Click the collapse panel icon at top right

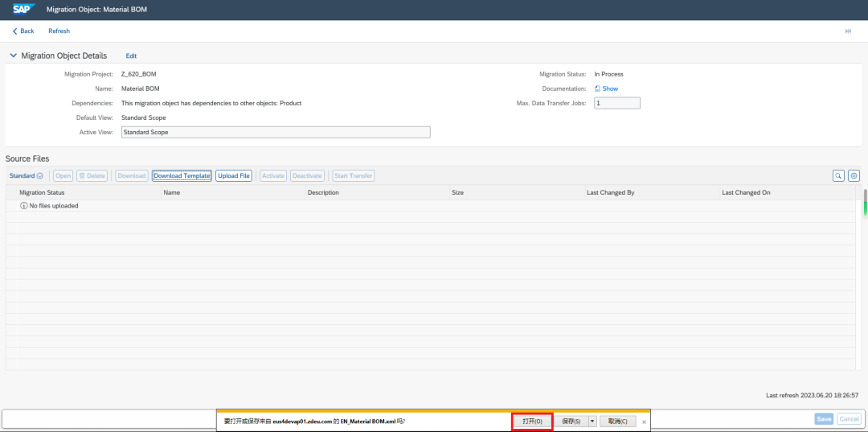pos(848,31)
